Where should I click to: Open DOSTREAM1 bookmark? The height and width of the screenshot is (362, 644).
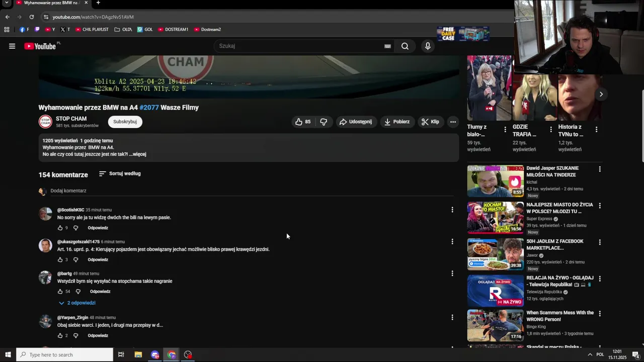click(x=173, y=30)
